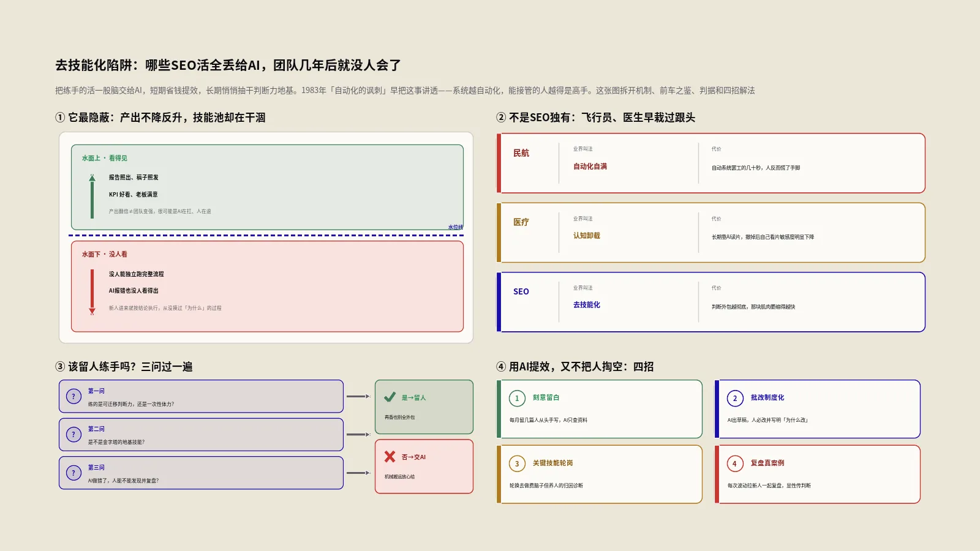Click section heading ① 它最隐蔽
This screenshot has height=551, width=980.
pos(160,118)
